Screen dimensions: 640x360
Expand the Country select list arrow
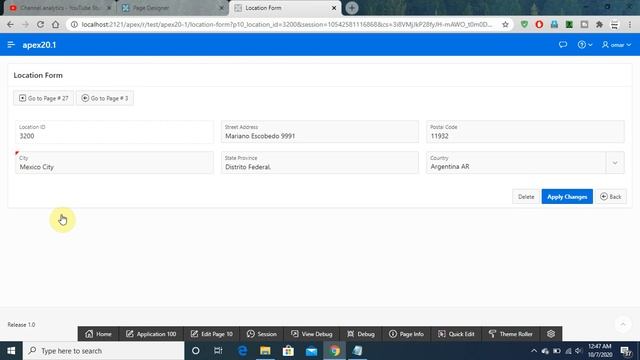click(x=615, y=163)
